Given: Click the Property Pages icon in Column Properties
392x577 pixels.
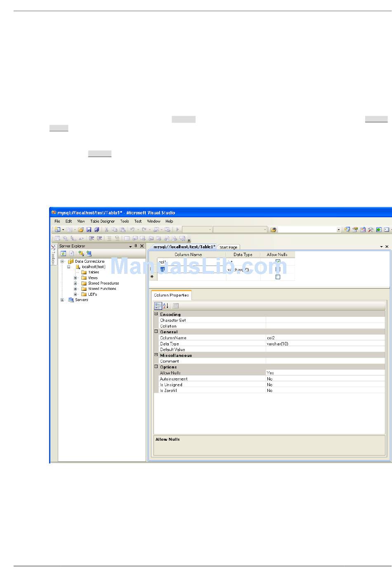Looking at the screenshot, I should coord(176,306).
